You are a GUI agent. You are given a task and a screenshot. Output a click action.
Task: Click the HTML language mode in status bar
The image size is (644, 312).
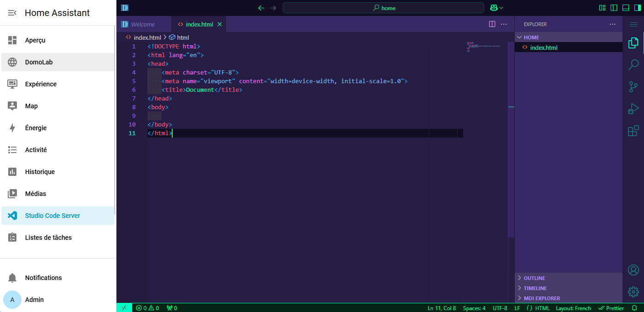pyautogui.click(x=542, y=308)
